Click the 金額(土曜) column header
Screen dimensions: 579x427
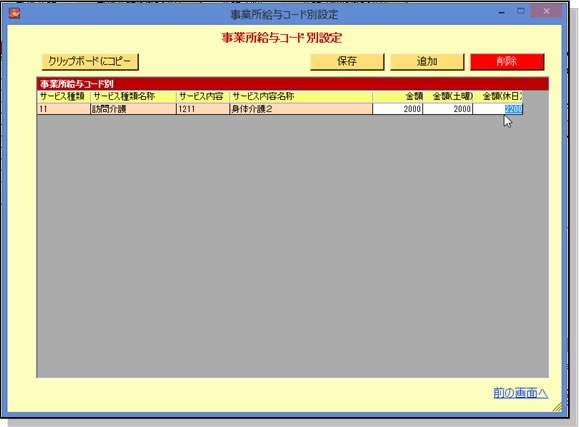[448, 97]
